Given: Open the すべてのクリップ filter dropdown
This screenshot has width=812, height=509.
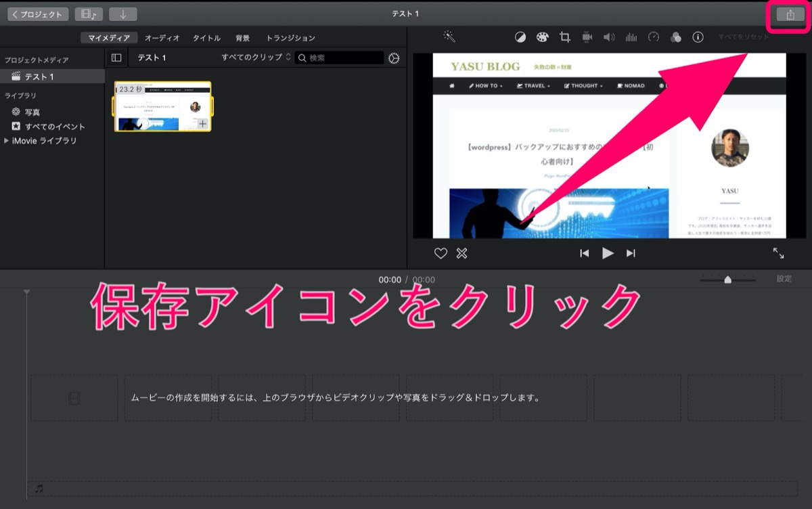Looking at the screenshot, I should (256, 58).
